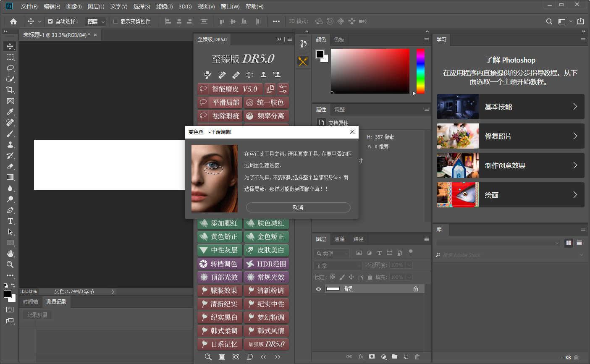
Task: Click inside the red color picker field
Action: click(370, 71)
